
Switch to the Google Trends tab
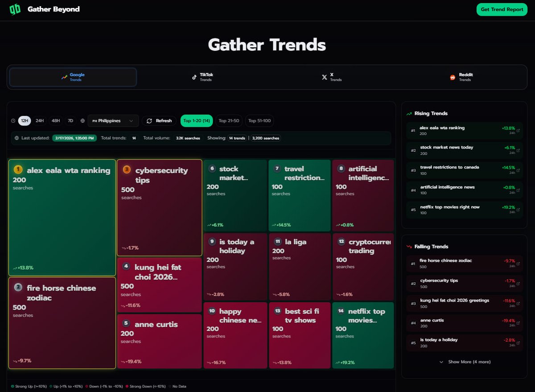[x=73, y=77]
